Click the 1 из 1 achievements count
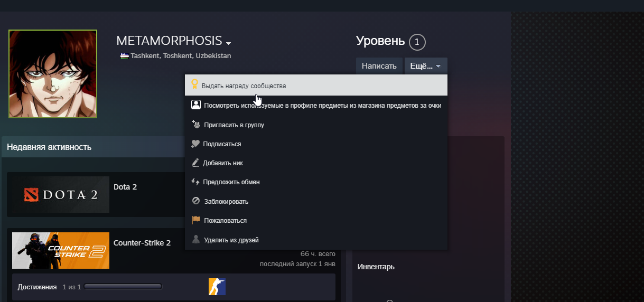The image size is (644, 302). 71,287
